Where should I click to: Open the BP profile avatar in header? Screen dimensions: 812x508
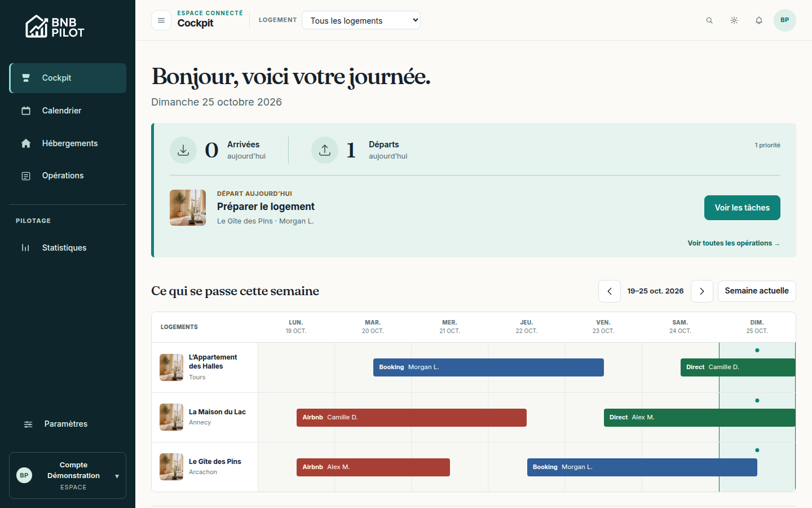click(785, 20)
